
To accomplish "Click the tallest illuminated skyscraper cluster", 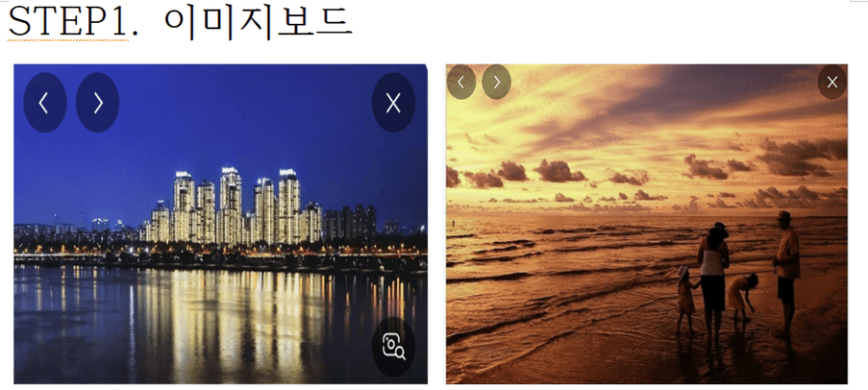I will (238, 206).
